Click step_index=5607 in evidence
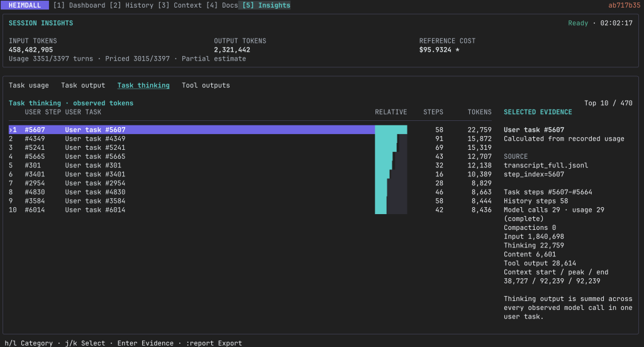This screenshot has height=347, width=644. (x=534, y=174)
